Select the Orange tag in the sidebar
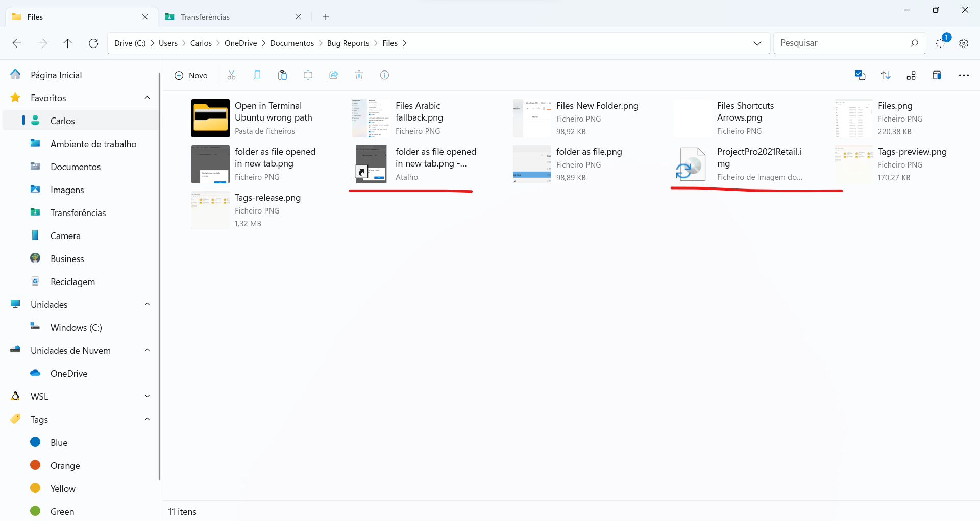Viewport: 980px width, 521px height. [65, 465]
